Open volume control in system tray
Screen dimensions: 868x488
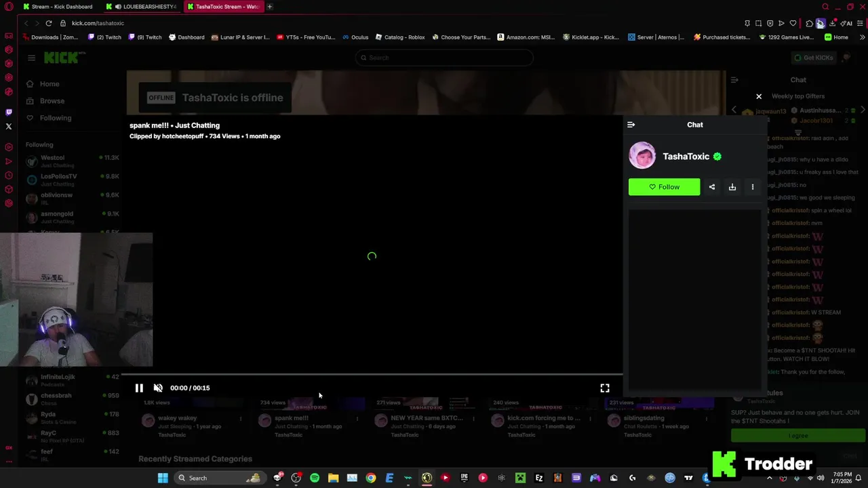[821, 479]
